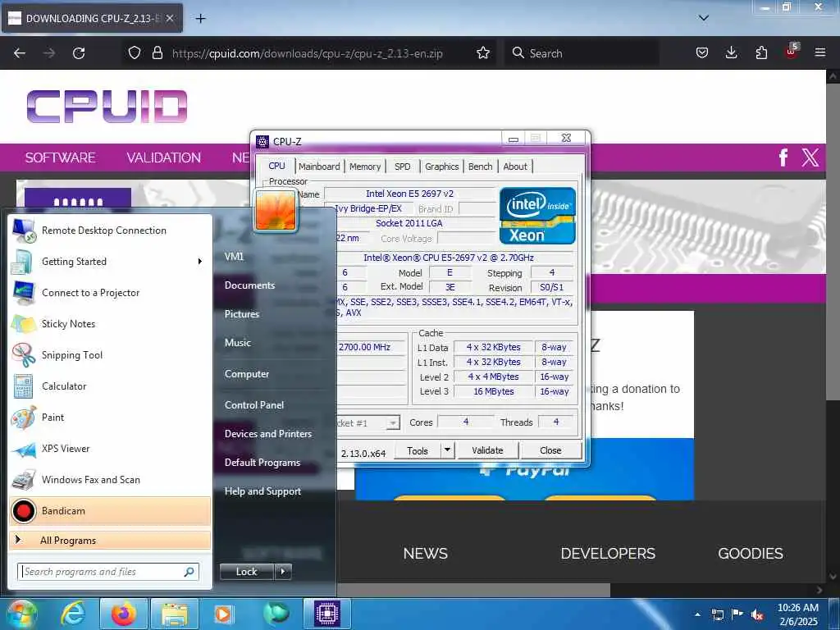Click the Validate button in CPU-Z
The width and height of the screenshot is (840, 630).
487,450
